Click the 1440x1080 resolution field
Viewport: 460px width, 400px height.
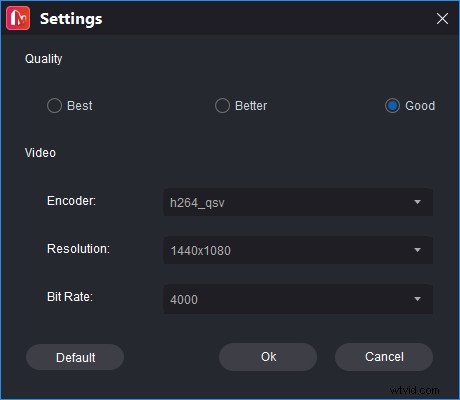[298, 250]
